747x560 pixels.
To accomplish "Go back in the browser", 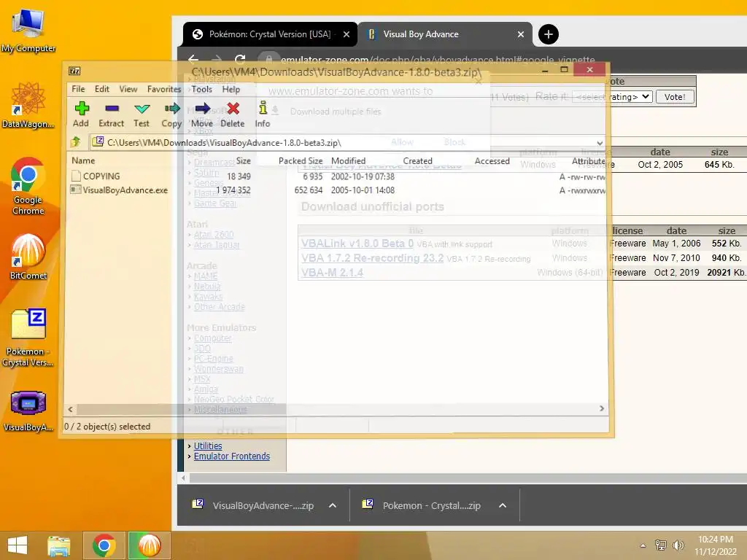I will [193, 59].
